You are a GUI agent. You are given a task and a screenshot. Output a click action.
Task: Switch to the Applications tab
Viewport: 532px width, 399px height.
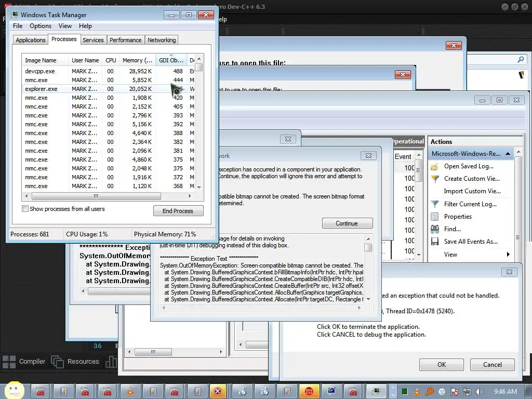tap(31, 40)
